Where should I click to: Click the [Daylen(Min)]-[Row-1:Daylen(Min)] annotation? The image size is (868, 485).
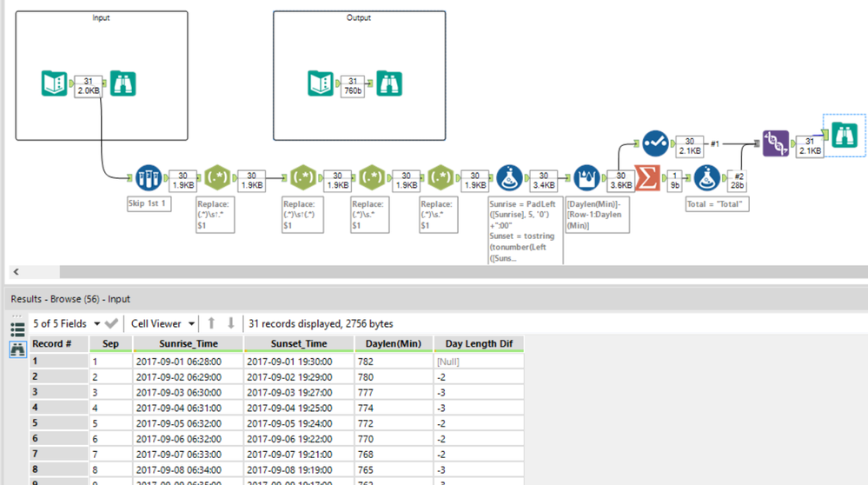597,215
